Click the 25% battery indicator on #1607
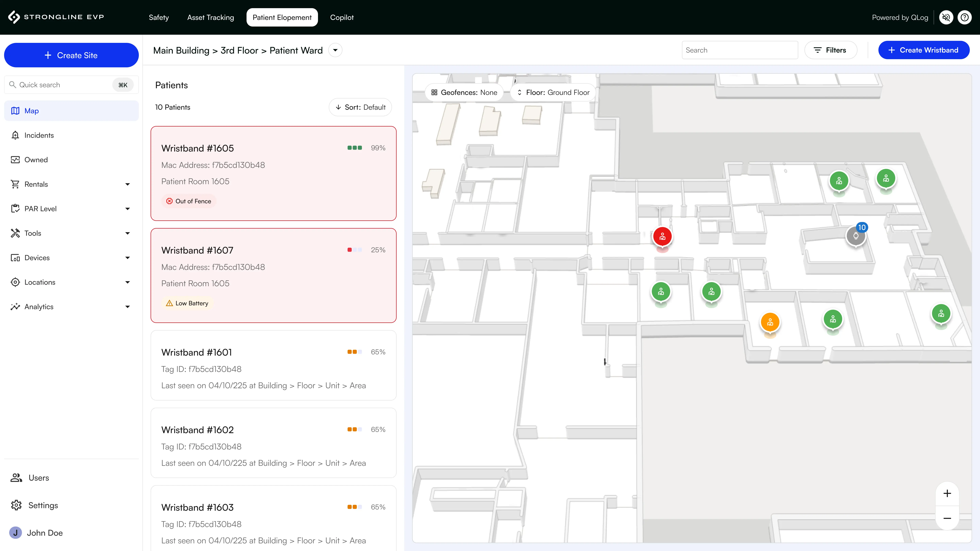980x551 pixels. (x=366, y=250)
